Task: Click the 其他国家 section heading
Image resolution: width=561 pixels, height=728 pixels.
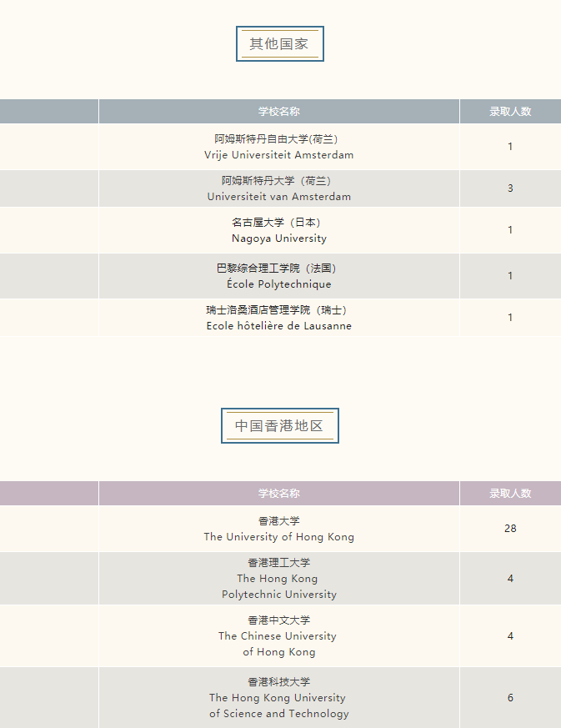Action: tap(279, 43)
